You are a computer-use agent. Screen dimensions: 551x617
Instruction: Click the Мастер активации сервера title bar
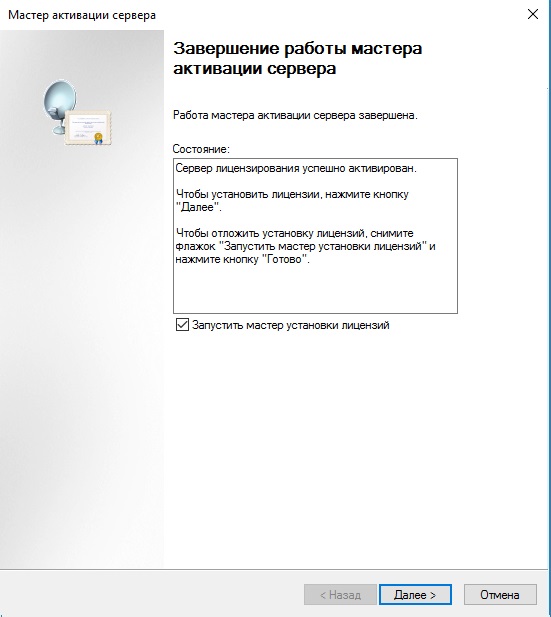click(x=82, y=15)
